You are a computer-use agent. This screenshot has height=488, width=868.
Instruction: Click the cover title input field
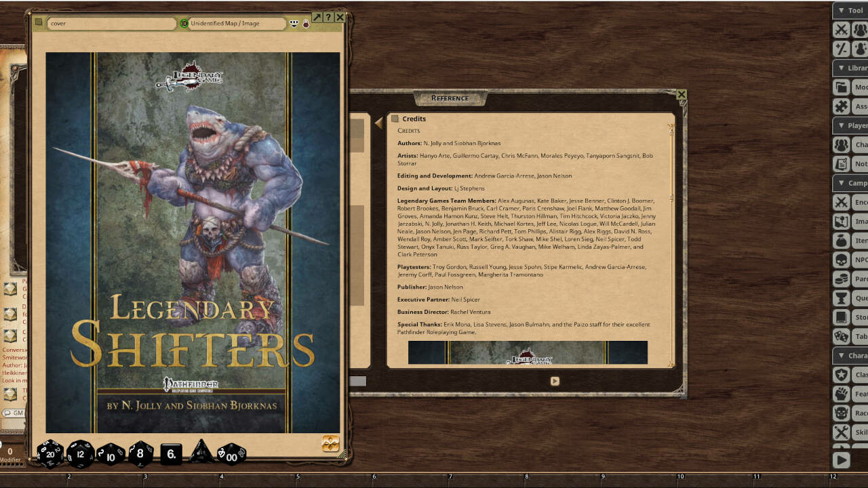pos(112,22)
